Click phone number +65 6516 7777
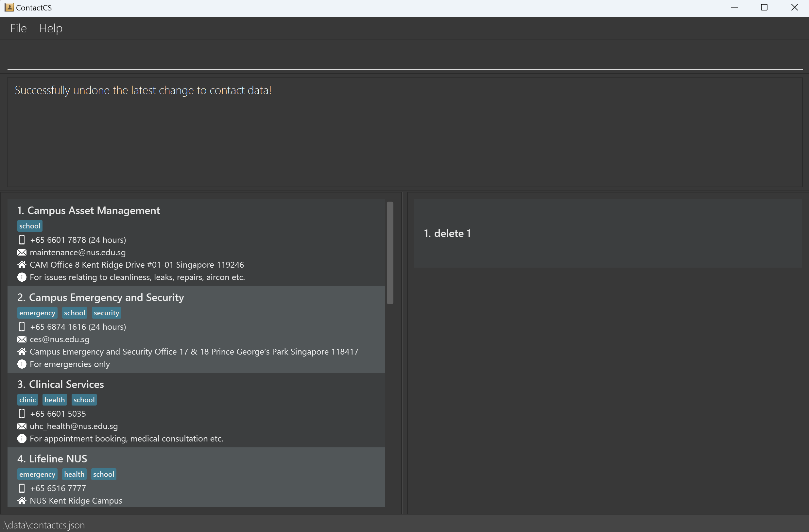This screenshot has height=532, width=809. tap(58, 488)
